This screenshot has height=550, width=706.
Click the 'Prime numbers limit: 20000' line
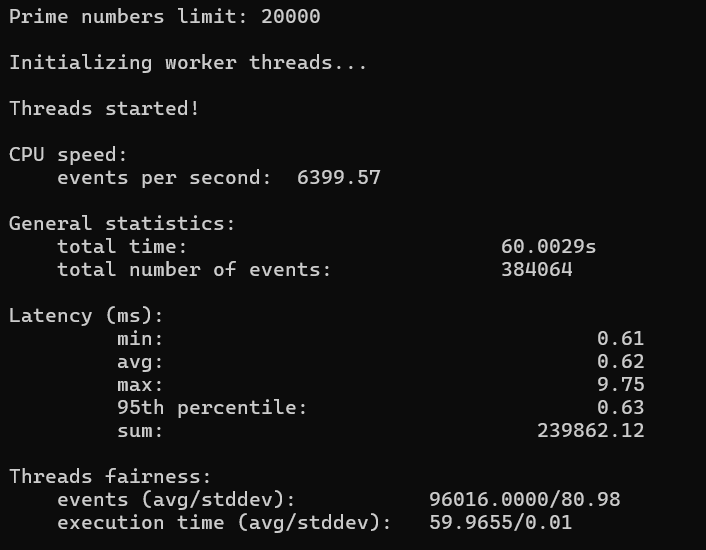click(x=164, y=17)
